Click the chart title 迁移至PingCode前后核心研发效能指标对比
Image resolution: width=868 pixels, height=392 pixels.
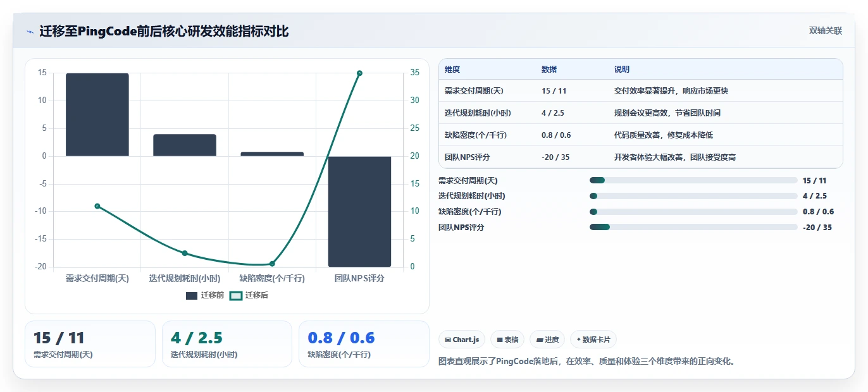point(164,32)
